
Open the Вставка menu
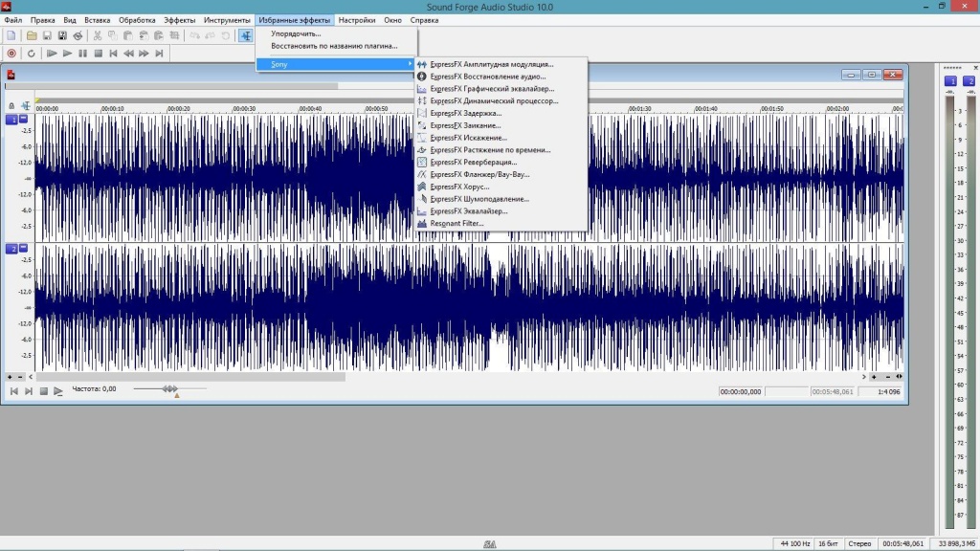click(97, 20)
